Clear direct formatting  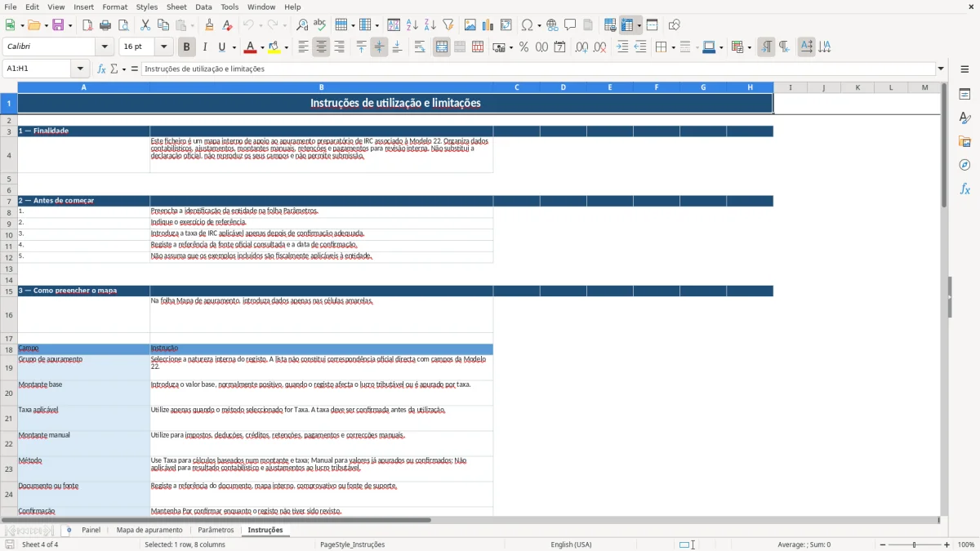[x=228, y=25]
